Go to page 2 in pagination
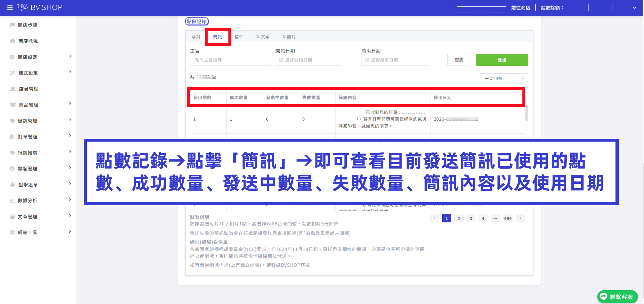This screenshot has width=644, height=304. pos(459,218)
